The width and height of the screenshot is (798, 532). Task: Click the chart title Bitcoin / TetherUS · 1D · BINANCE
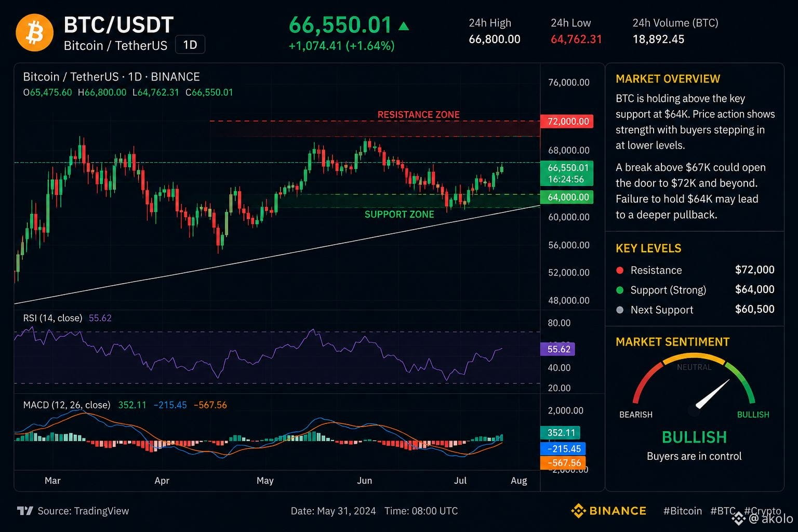pos(111,77)
